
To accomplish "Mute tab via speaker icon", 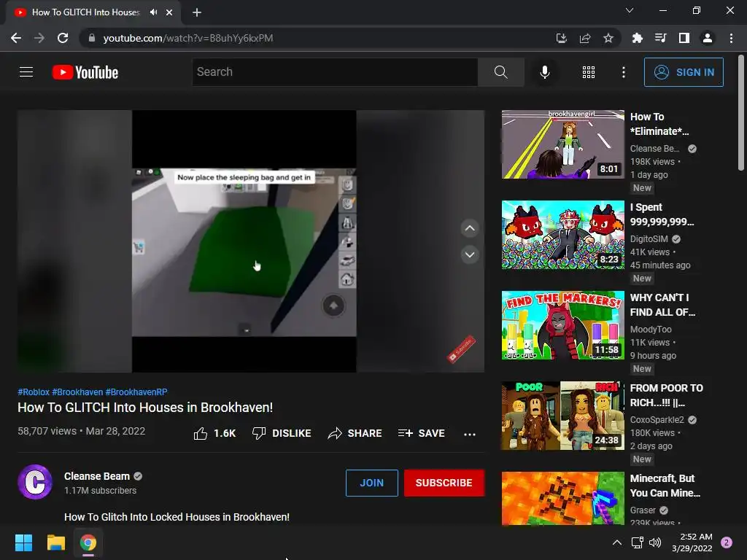I will (x=153, y=12).
